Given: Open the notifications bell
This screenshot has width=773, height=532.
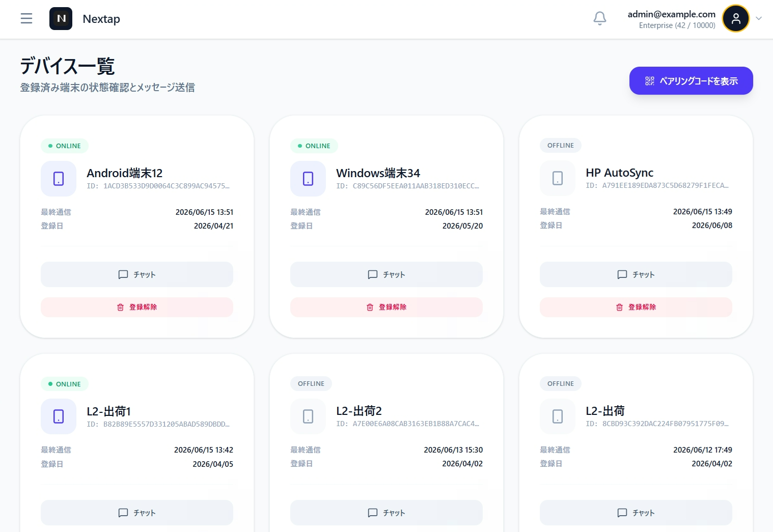Looking at the screenshot, I should point(600,19).
